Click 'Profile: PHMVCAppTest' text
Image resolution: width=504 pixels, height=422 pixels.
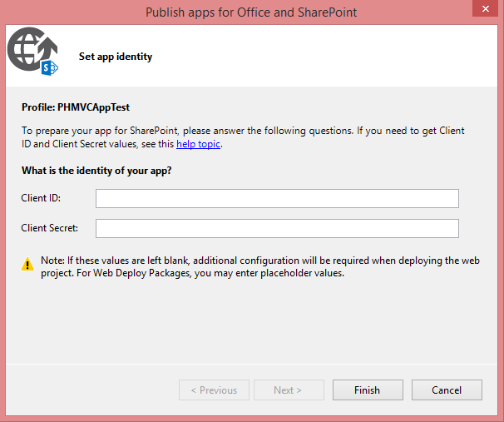[x=76, y=107]
